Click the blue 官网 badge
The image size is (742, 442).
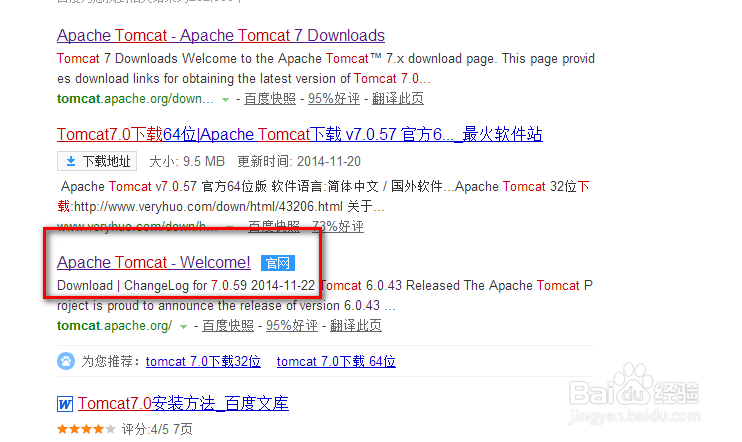tap(278, 263)
